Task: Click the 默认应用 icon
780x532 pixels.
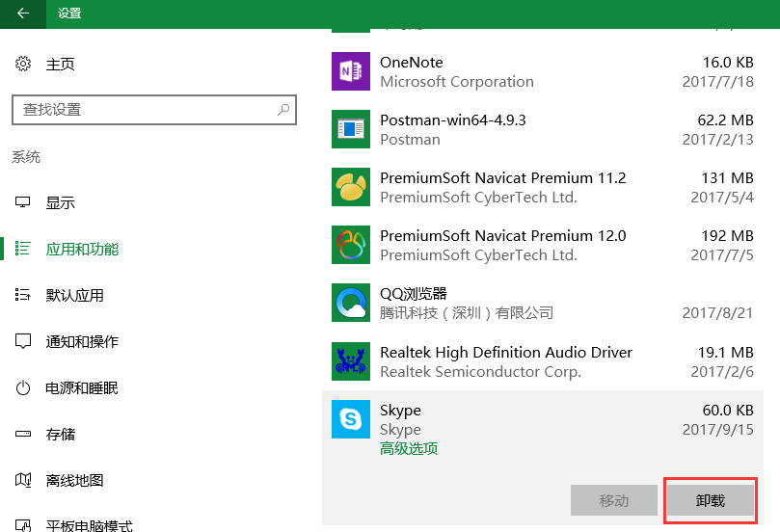Action: click(23, 295)
